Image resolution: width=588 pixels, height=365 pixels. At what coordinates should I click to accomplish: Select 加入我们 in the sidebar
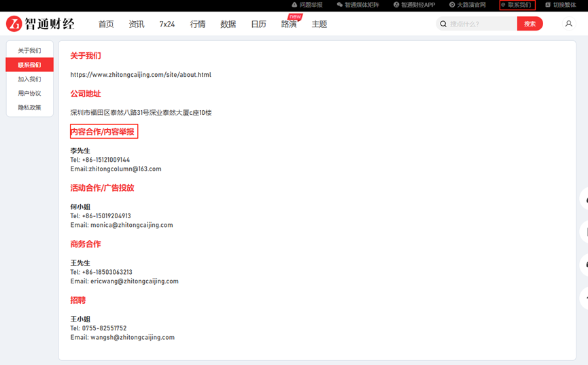30,79
